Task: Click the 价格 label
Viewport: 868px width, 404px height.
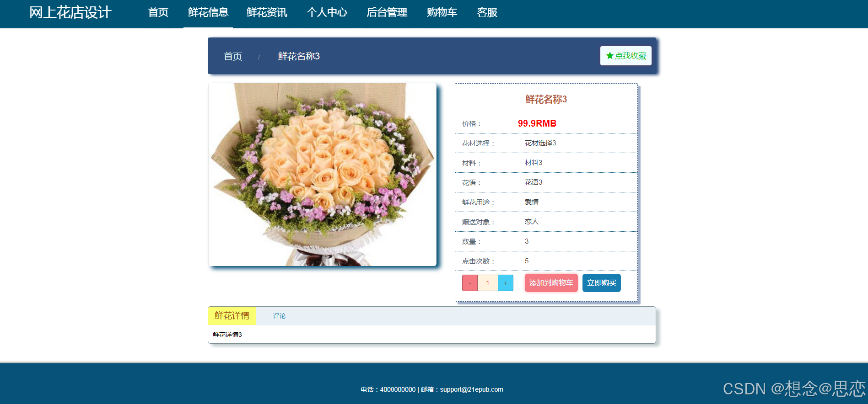Action: [x=471, y=124]
